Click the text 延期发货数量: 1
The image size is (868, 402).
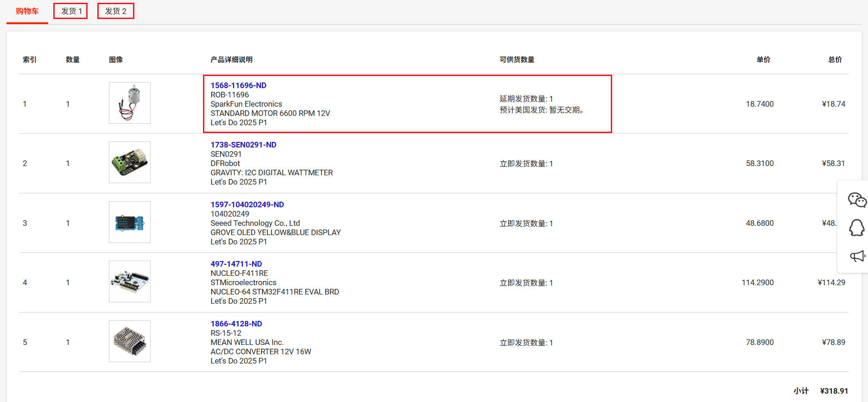[526, 99]
